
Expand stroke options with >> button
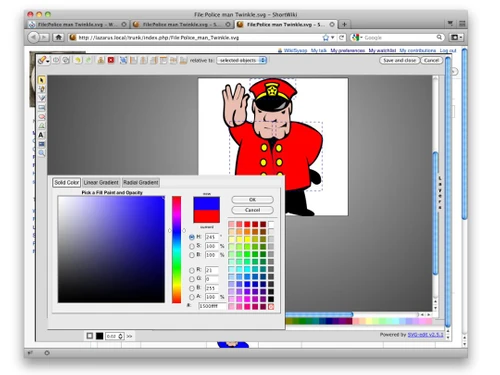pos(129,336)
